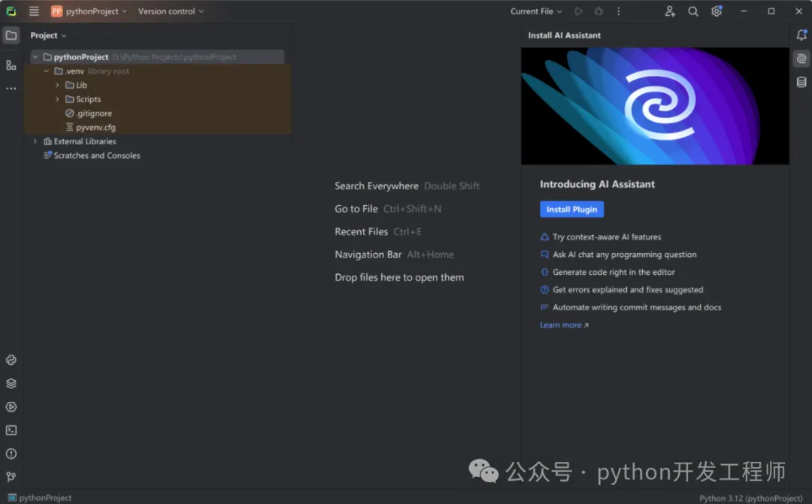The image size is (812, 504).
Task: Open the Current File run configuration dropdown
Action: point(536,11)
